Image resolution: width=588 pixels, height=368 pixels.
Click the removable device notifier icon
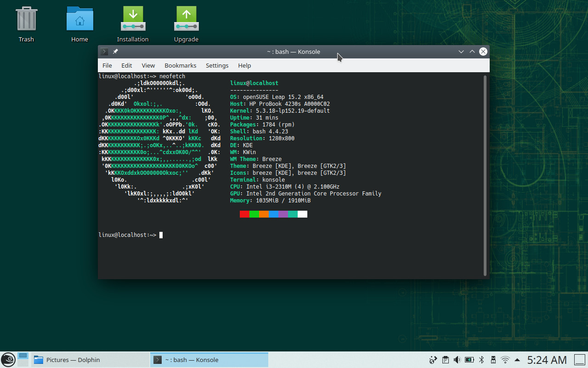tap(493, 360)
